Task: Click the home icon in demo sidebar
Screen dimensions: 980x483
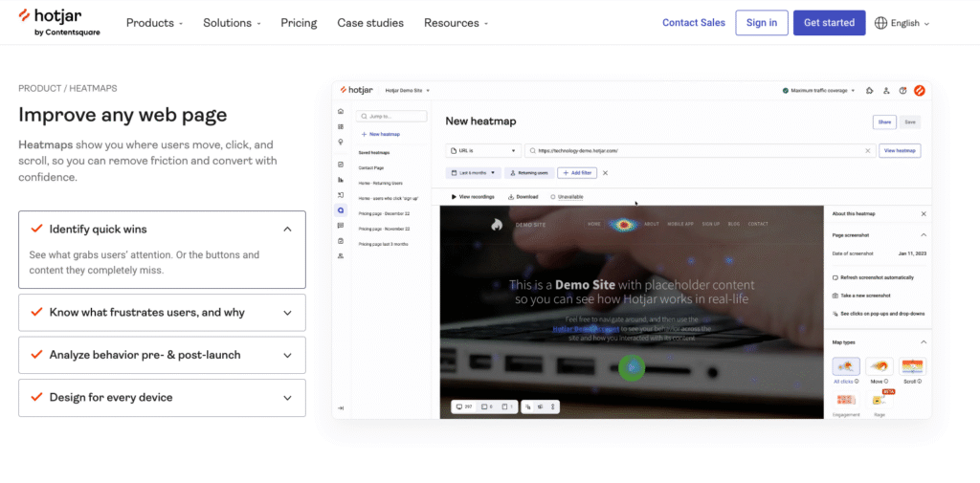Action: [341, 111]
